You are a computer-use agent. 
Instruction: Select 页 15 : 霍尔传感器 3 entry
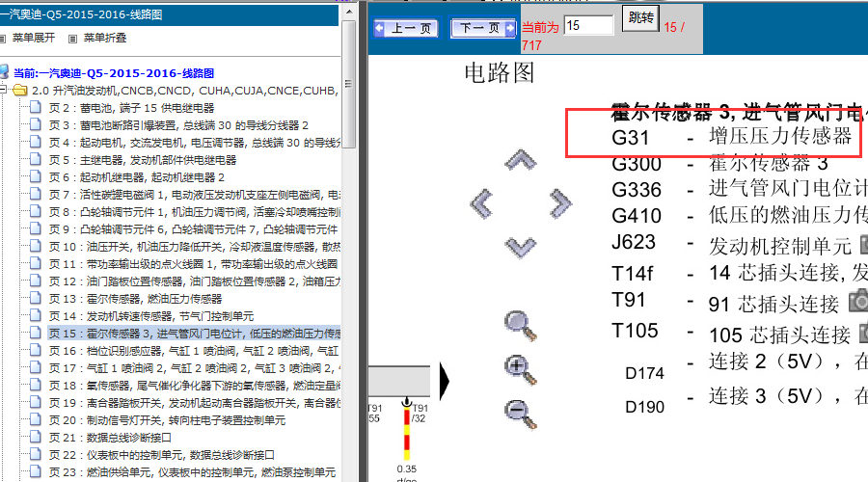point(194,334)
